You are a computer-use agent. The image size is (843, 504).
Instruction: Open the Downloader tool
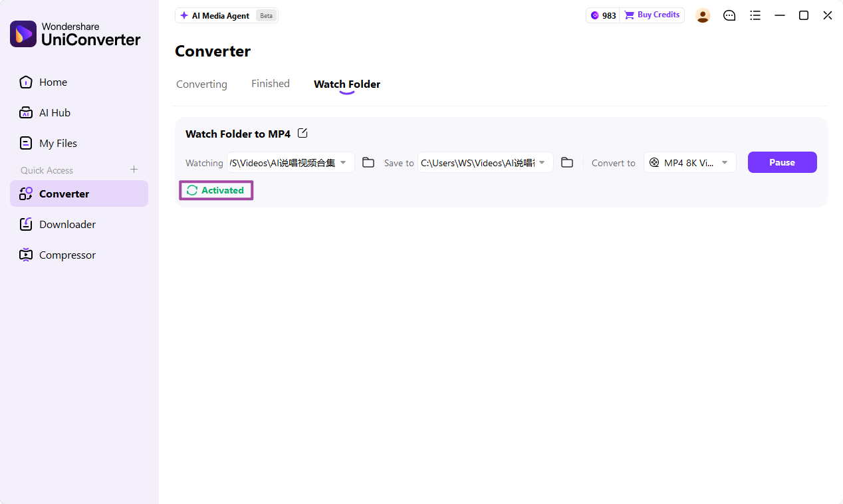point(79,225)
